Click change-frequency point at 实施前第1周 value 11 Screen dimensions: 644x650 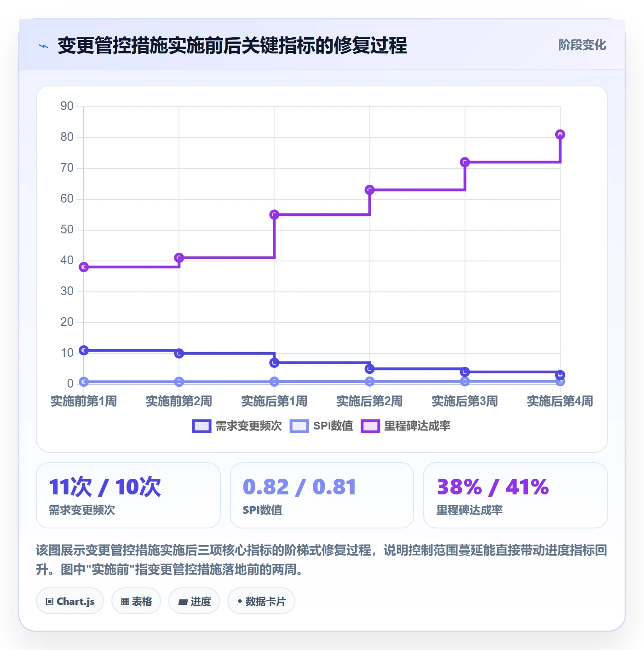coord(84,350)
